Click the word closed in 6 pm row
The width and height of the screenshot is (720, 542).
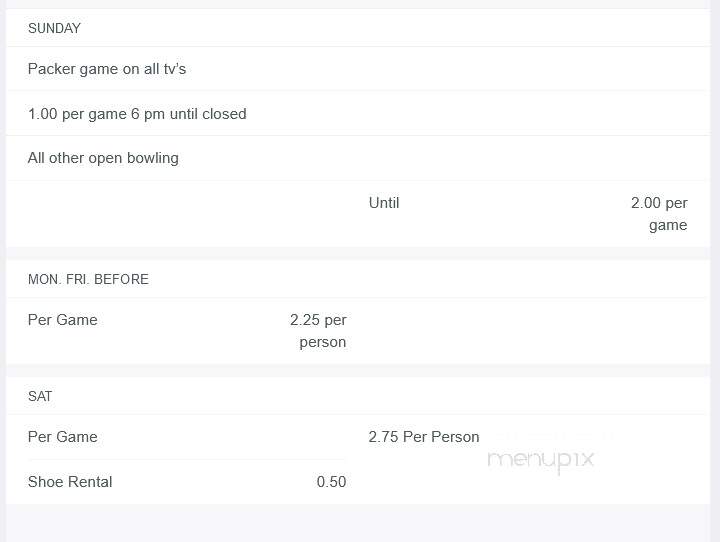click(224, 113)
